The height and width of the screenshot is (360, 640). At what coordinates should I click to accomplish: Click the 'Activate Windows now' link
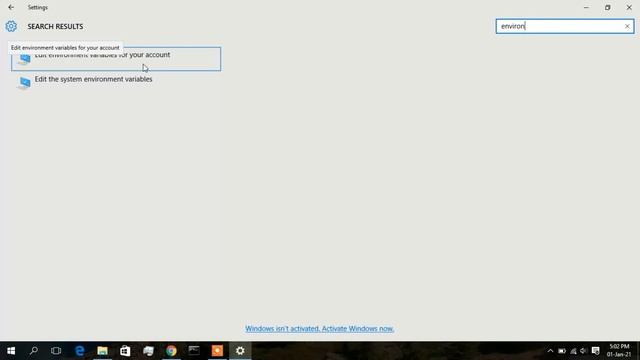click(320, 329)
